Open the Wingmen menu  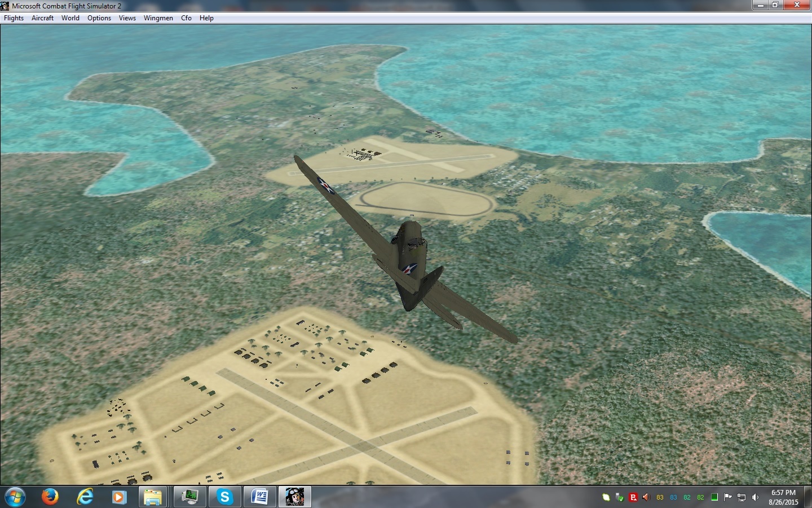pos(158,18)
